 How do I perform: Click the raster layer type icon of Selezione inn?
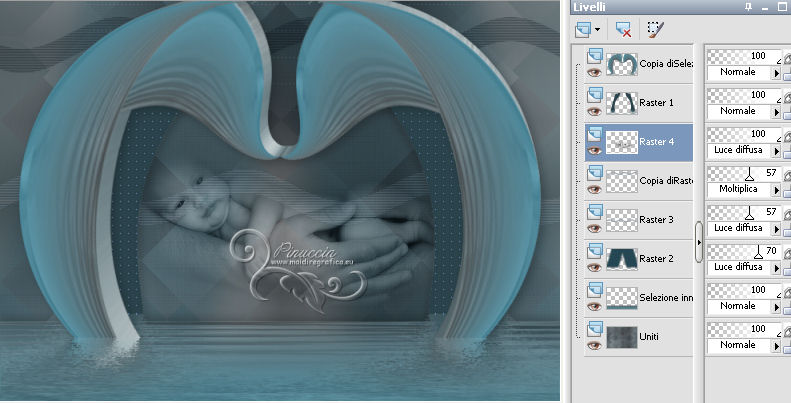point(595,289)
